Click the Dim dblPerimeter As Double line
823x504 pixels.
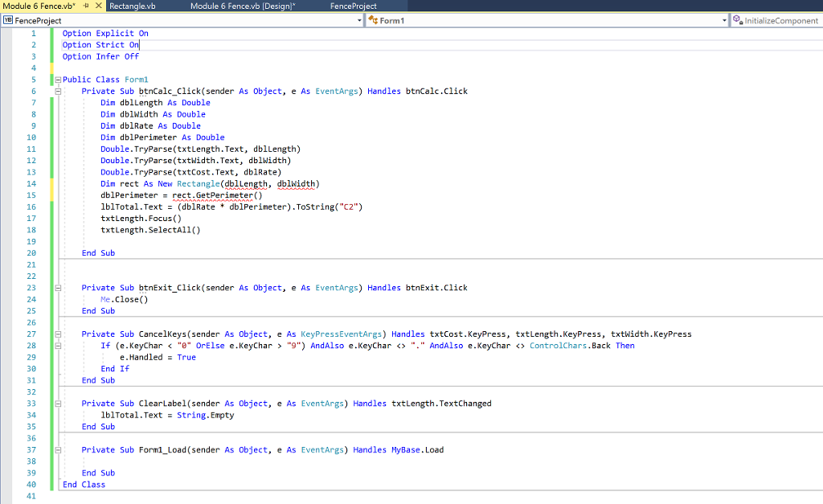tap(162, 137)
